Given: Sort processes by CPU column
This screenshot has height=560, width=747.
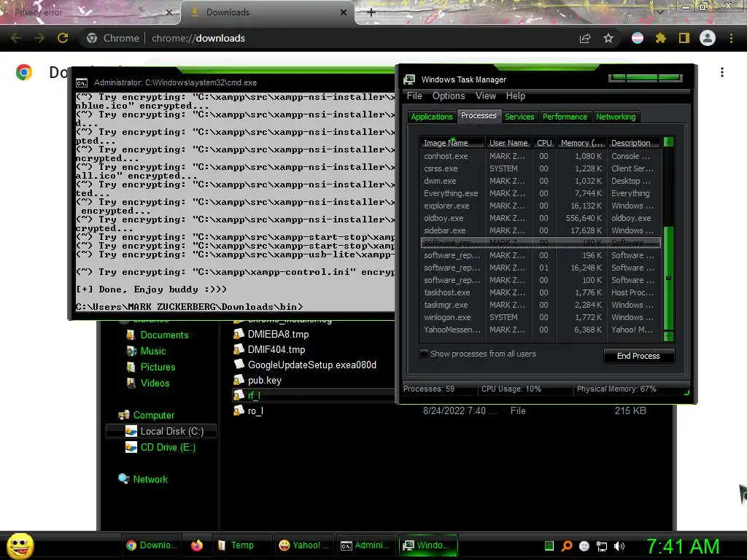Looking at the screenshot, I should pyautogui.click(x=544, y=143).
